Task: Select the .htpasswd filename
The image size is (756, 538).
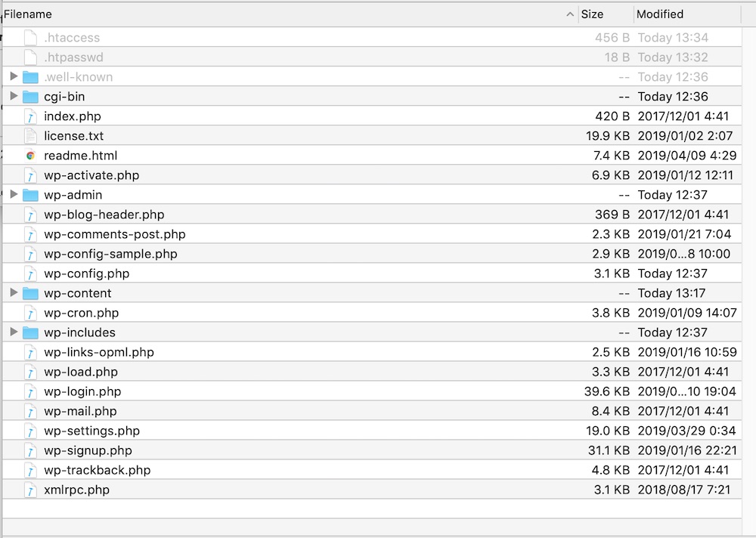Action: coord(73,57)
